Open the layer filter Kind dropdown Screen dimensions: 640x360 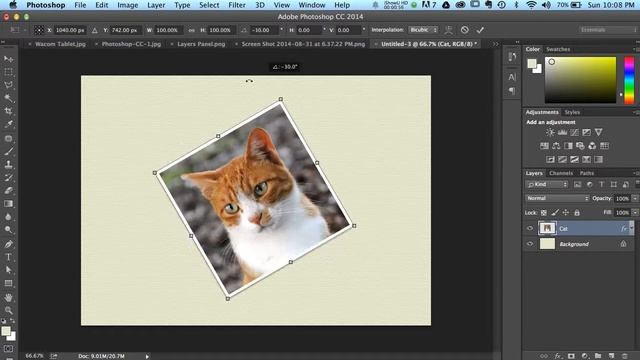(547, 184)
